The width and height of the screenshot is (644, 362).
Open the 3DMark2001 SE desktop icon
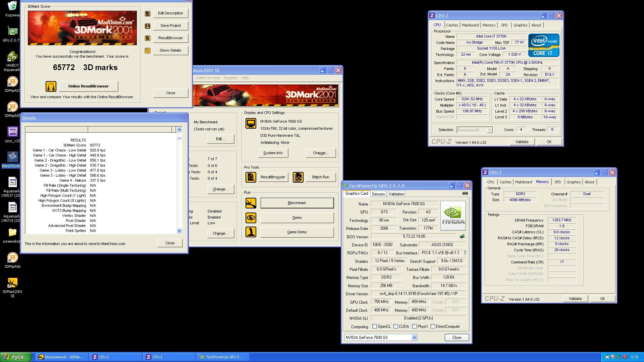(12, 288)
